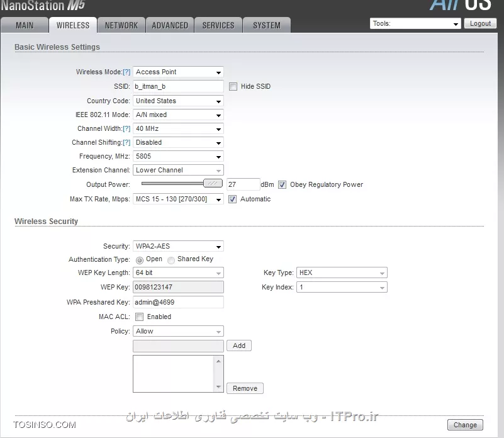
Task: Expand the Key Type dropdown
Action: pyautogui.click(x=342, y=272)
